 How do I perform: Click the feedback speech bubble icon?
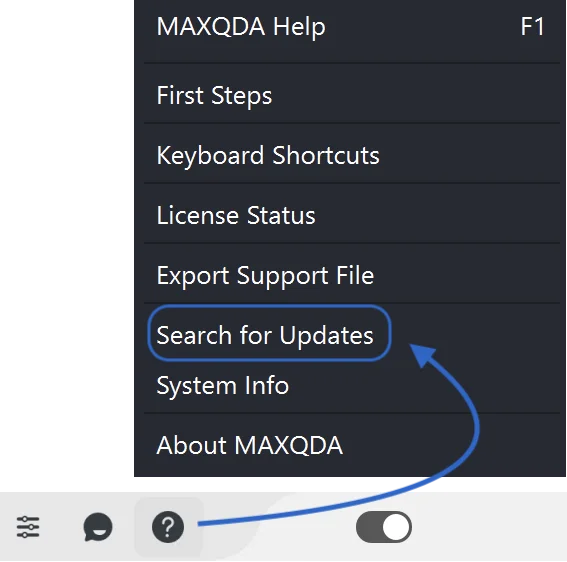(98, 527)
